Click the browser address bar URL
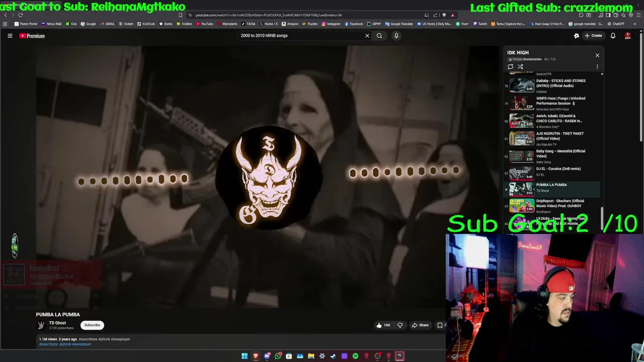The image size is (644, 362). click(x=268, y=15)
